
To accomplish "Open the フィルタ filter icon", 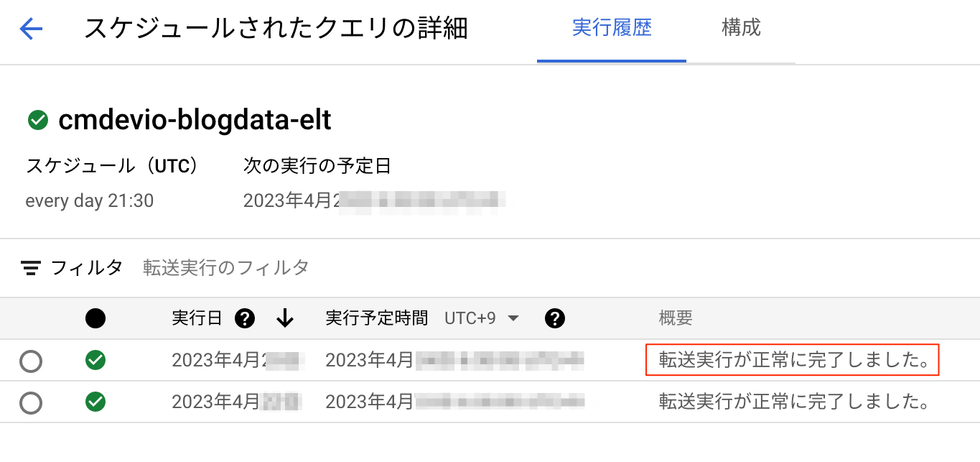I will 30,268.
